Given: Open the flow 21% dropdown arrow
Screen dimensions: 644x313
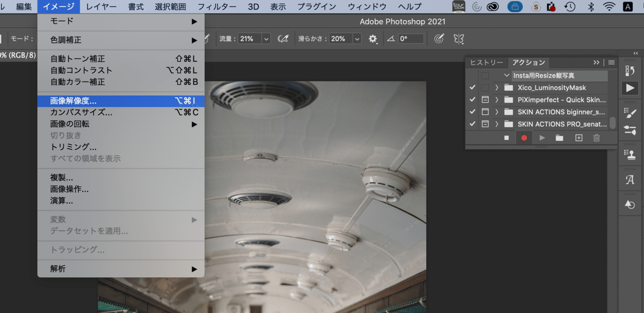Looking at the screenshot, I should pyautogui.click(x=266, y=39).
